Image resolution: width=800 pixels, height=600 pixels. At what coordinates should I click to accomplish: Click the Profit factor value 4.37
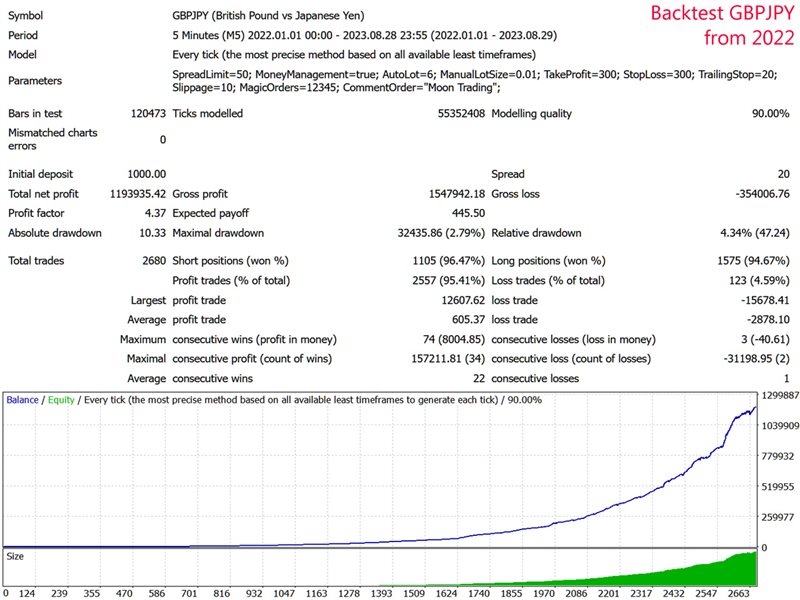155,213
